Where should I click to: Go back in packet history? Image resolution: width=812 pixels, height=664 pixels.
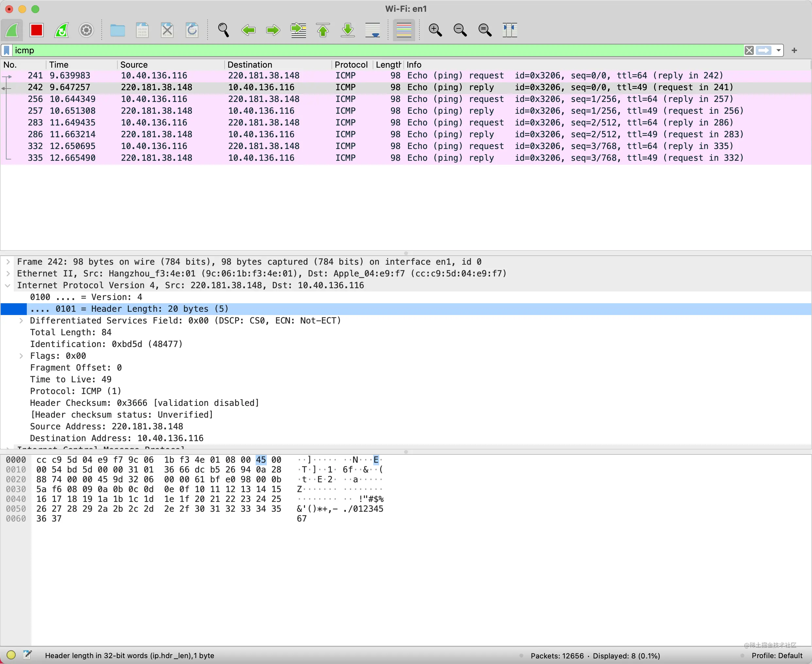[249, 30]
